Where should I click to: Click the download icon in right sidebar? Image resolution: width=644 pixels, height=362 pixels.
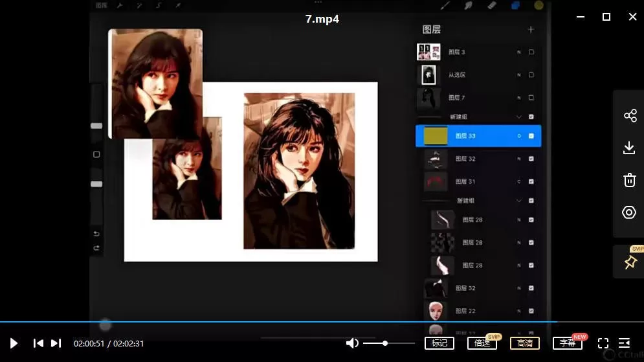[629, 148]
